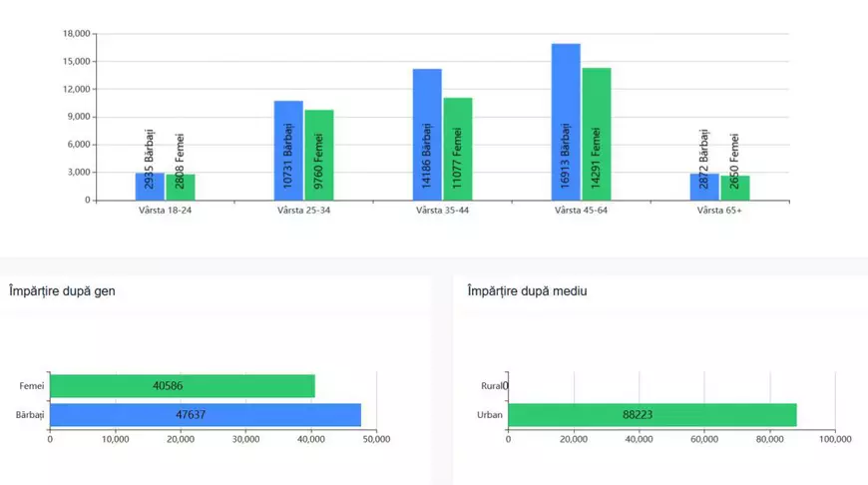Click the blue 14186 Bărbați bar
The image size is (868, 485).
[x=427, y=135]
